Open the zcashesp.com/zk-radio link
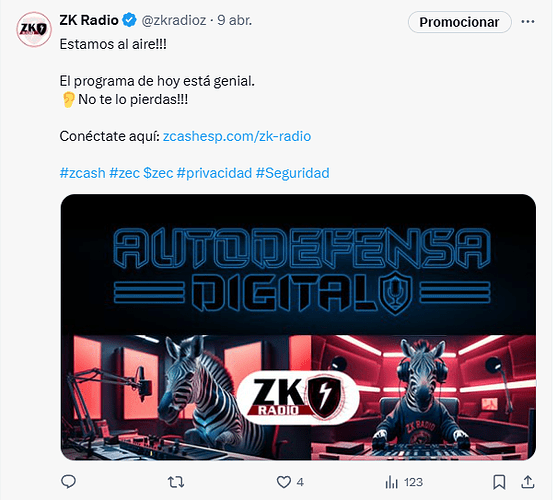Viewport: 557px width, 500px height. point(237,136)
